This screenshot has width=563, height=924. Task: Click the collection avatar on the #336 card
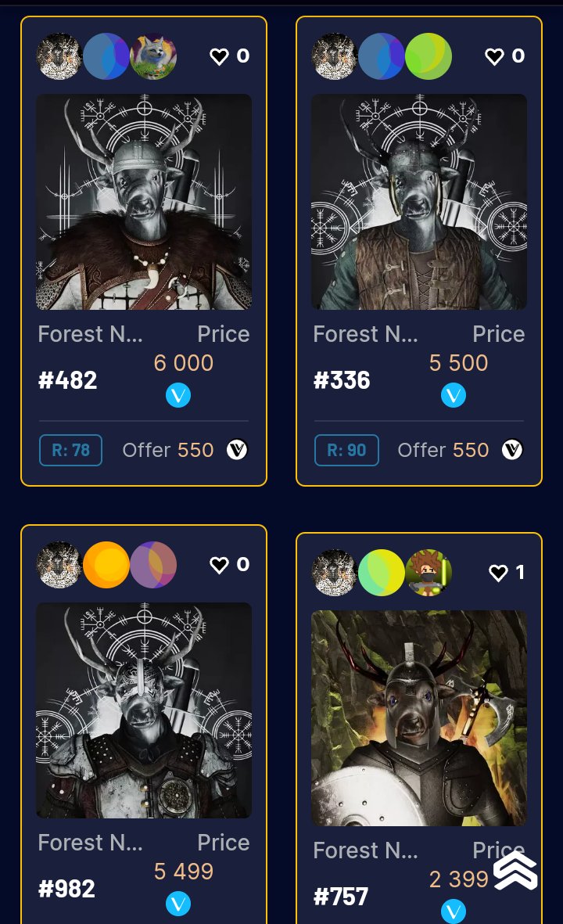[335, 56]
